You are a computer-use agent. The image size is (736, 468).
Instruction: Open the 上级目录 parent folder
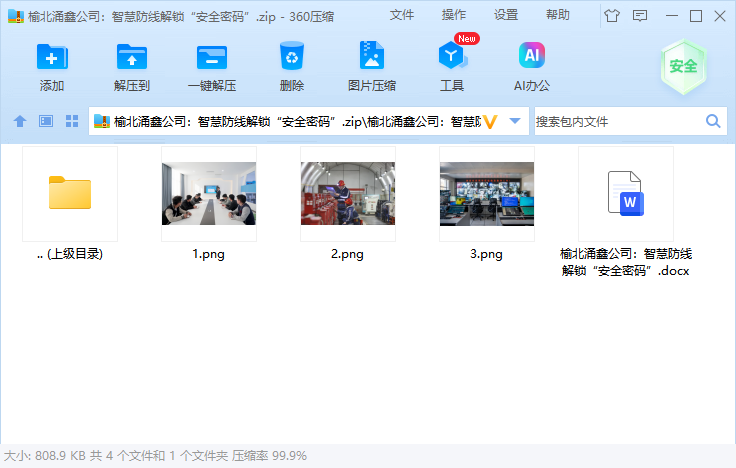tap(70, 193)
